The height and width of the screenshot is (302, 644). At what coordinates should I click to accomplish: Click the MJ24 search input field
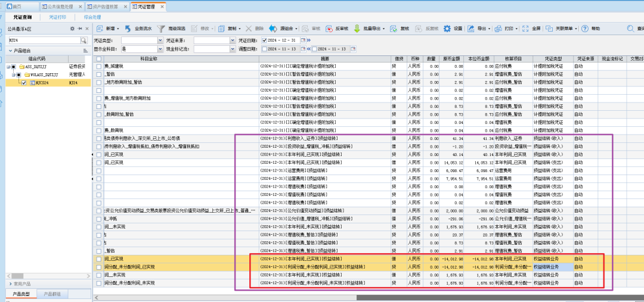click(x=42, y=40)
